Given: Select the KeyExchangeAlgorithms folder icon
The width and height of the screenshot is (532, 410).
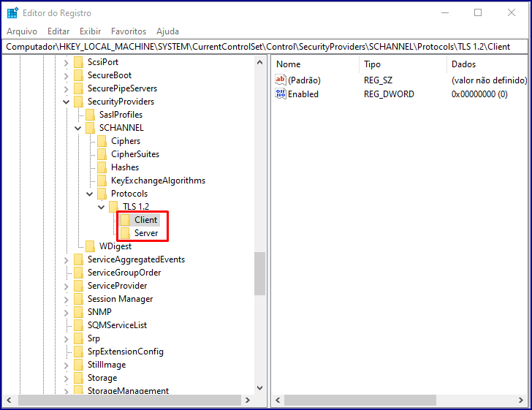Looking at the screenshot, I should 102,181.
